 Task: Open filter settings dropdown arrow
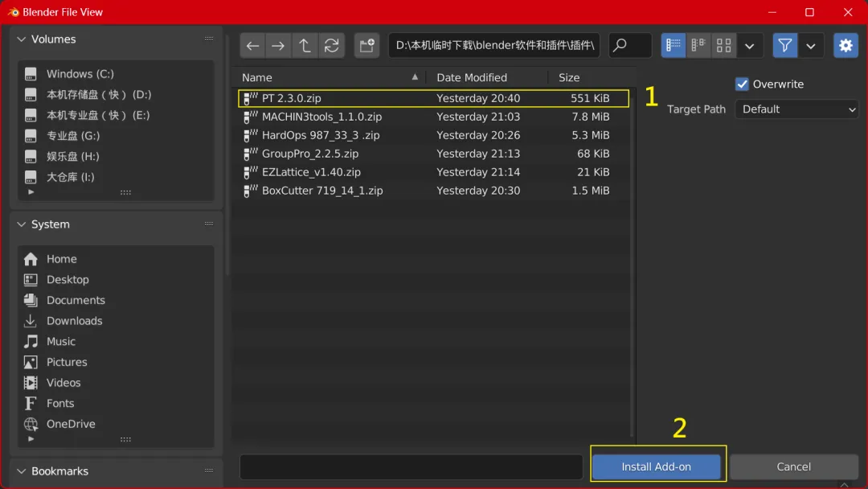(811, 45)
